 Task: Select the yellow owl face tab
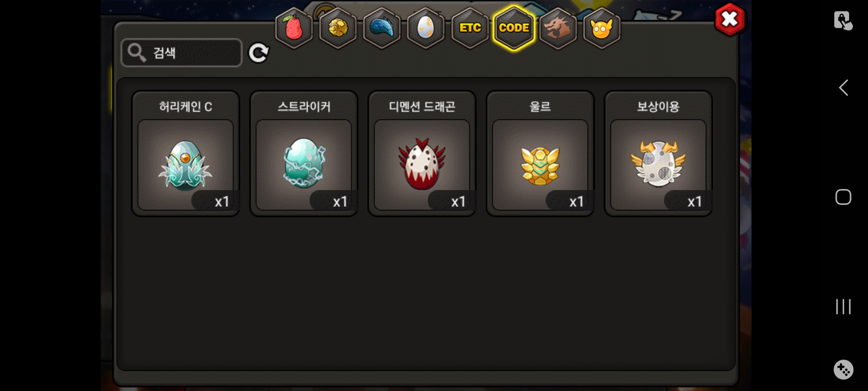click(x=602, y=28)
